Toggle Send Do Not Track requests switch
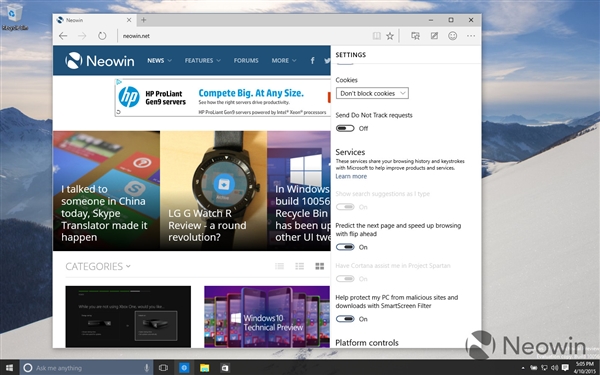The image size is (600, 375). 345,128
